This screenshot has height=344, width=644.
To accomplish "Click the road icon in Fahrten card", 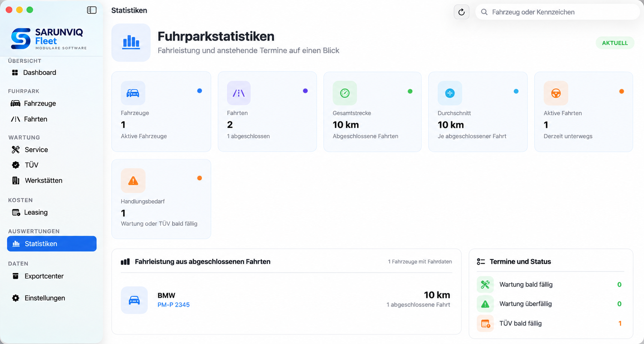I will tap(239, 93).
